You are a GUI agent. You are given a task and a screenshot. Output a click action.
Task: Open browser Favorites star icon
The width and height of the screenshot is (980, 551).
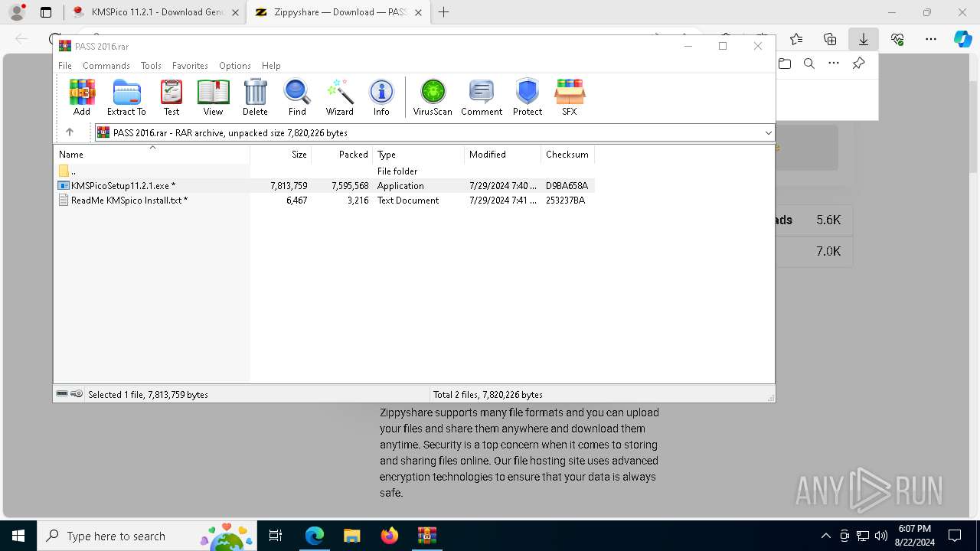(x=796, y=39)
